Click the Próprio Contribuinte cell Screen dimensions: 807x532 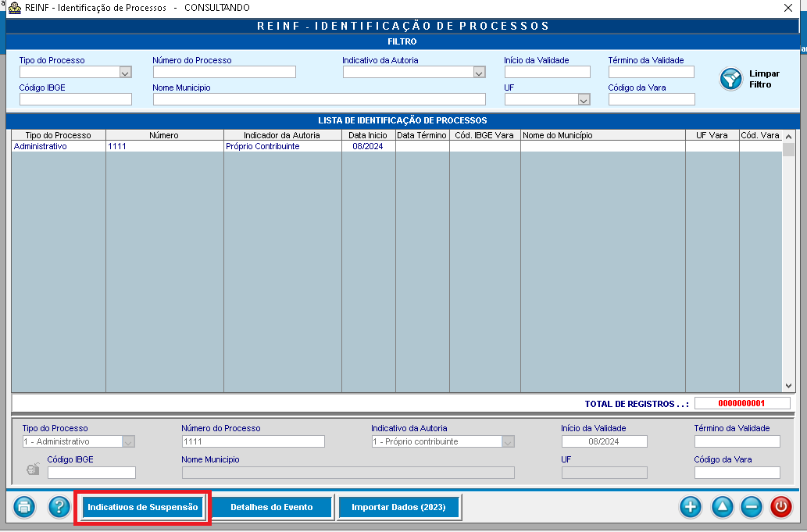tap(283, 146)
